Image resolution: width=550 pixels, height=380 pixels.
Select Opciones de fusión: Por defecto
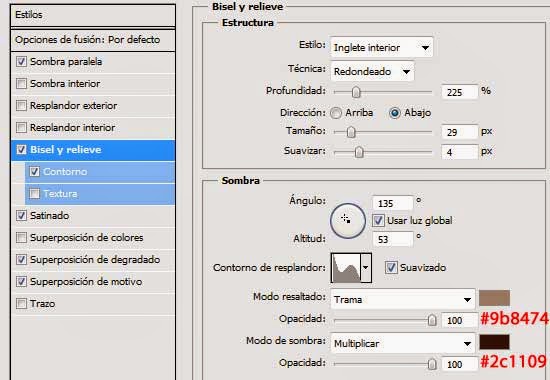(93, 40)
